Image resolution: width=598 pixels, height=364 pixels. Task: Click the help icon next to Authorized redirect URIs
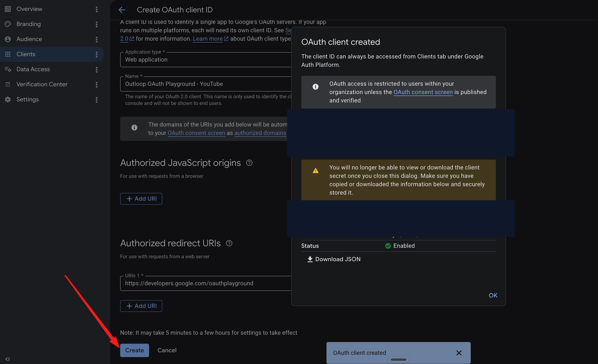229,243
